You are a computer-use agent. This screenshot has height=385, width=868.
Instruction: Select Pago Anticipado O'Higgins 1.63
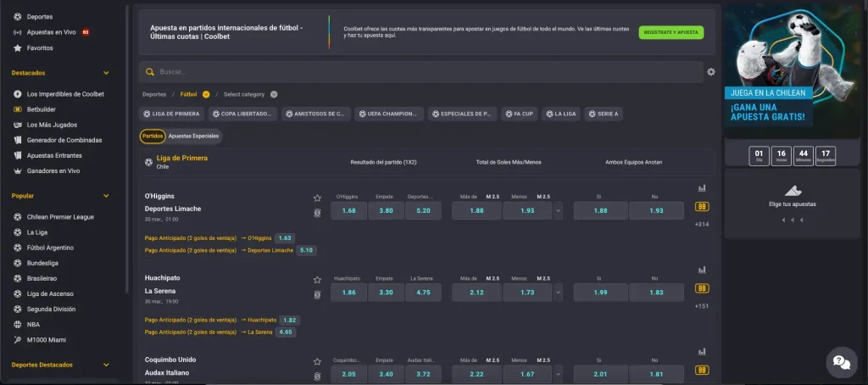point(285,238)
